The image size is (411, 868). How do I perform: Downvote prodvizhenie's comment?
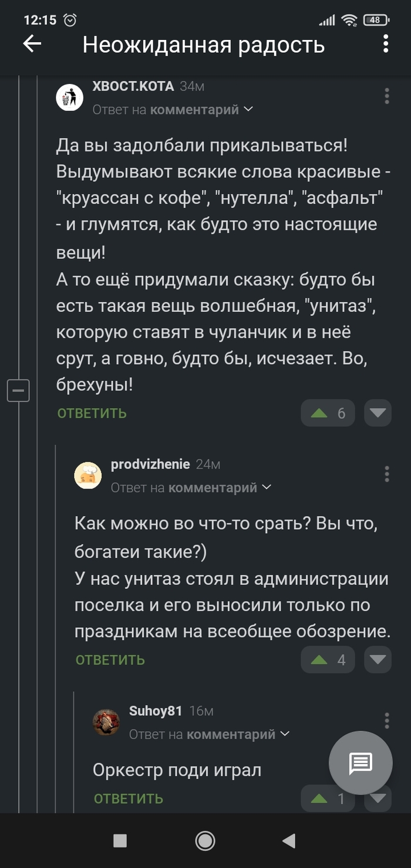(378, 660)
